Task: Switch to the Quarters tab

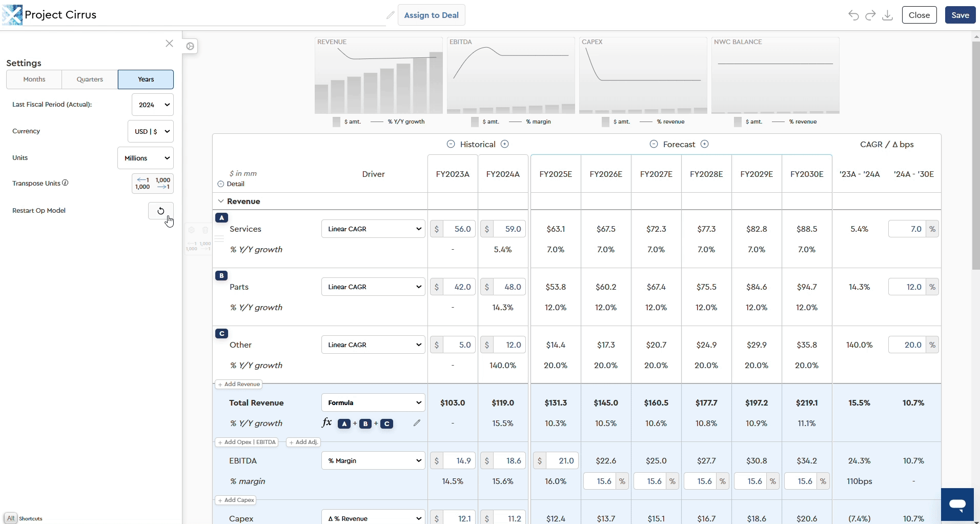Action: (90, 79)
